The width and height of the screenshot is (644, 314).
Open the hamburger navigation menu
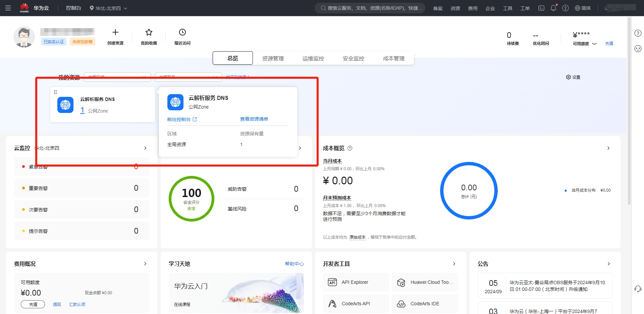[8, 8]
